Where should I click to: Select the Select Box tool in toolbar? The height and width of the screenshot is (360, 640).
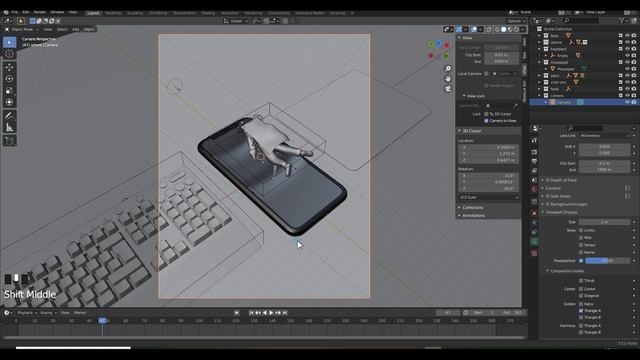[x=9, y=42]
